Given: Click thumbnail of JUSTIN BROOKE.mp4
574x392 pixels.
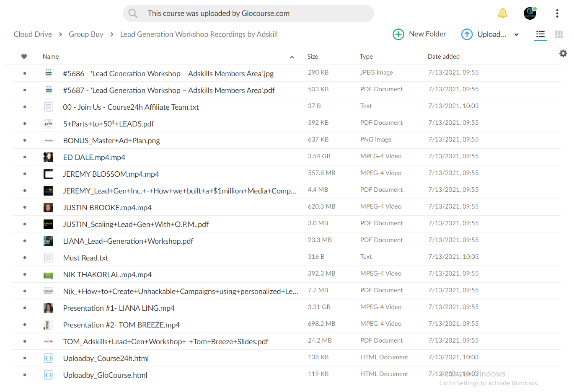Looking at the screenshot, I should [x=49, y=207].
